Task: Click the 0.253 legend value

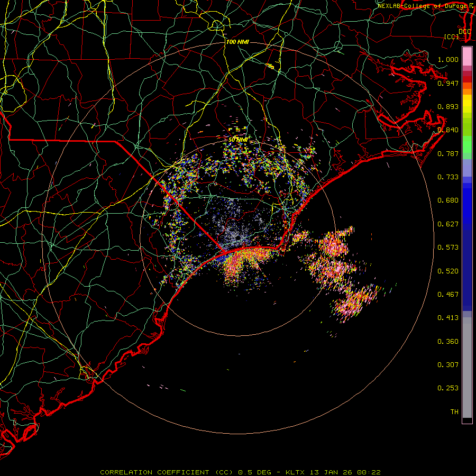Action: pos(448,388)
